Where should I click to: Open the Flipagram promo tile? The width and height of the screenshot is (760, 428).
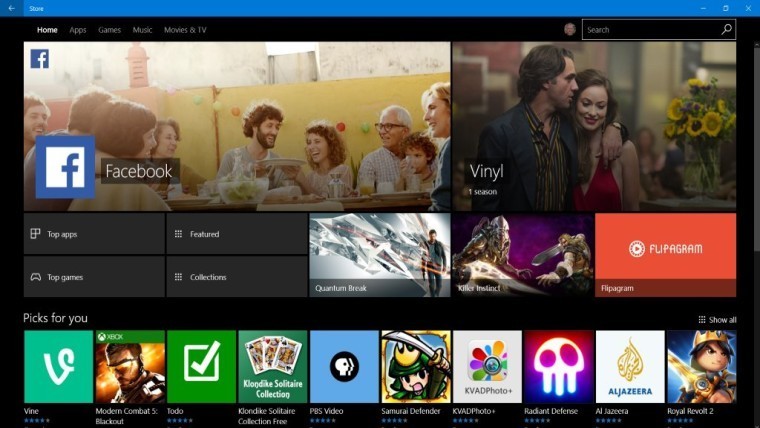665,255
